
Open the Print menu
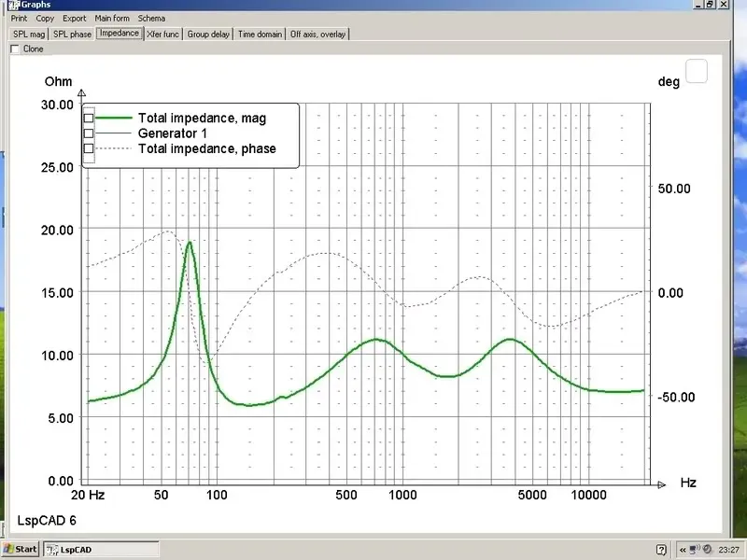tap(19, 18)
